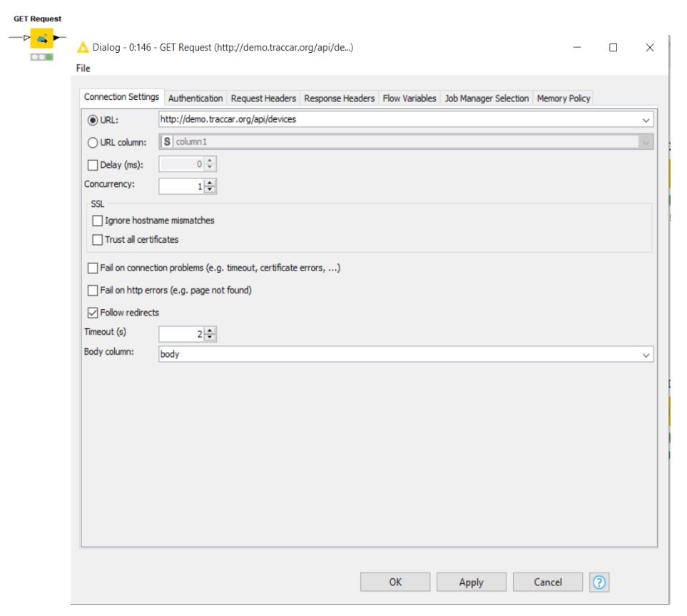Image resolution: width=687 pixels, height=616 pixels.
Task: Enable the Delay (ms) checkbox
Action: click(92, 165)
